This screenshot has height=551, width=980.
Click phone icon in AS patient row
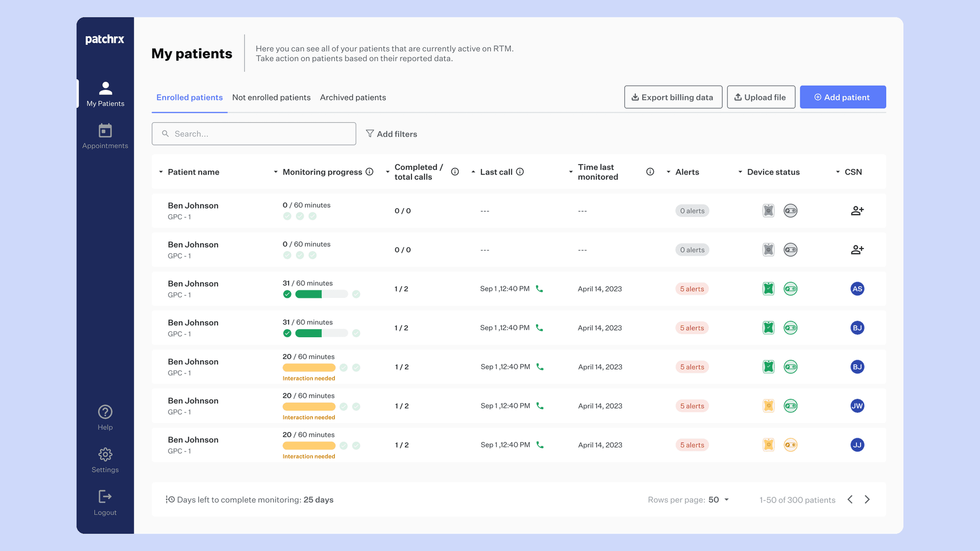click(x=540, y=289)
